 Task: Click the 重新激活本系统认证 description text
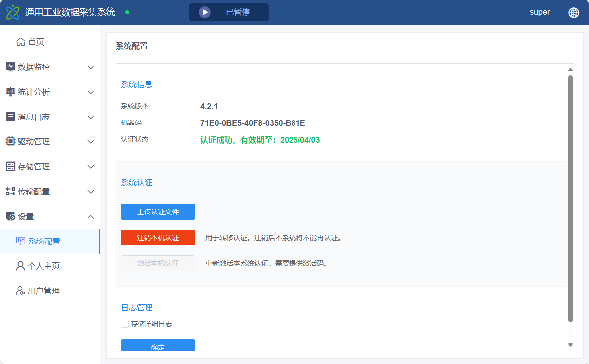(268, 263)
